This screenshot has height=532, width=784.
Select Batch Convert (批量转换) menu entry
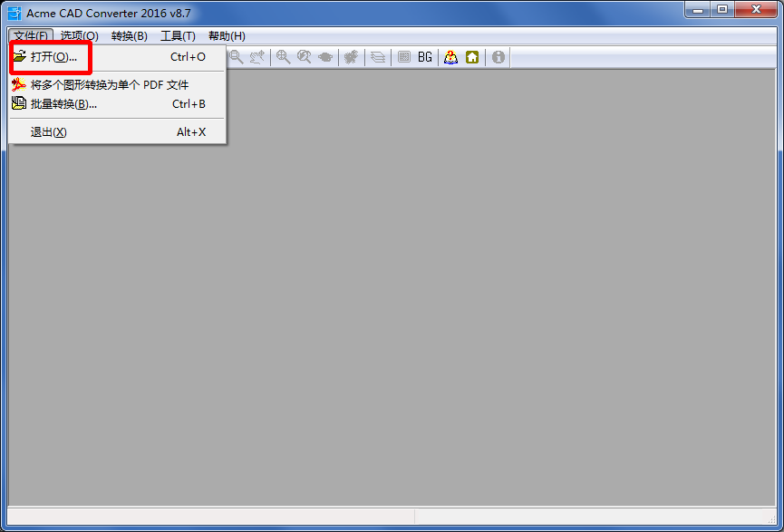coord(118,104)
